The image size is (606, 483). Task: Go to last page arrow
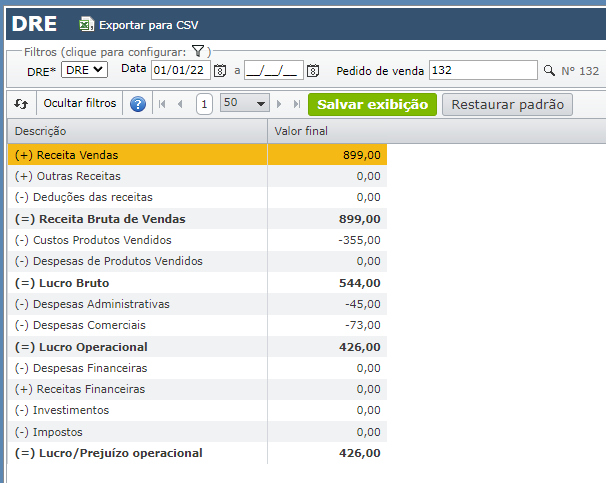297,104
